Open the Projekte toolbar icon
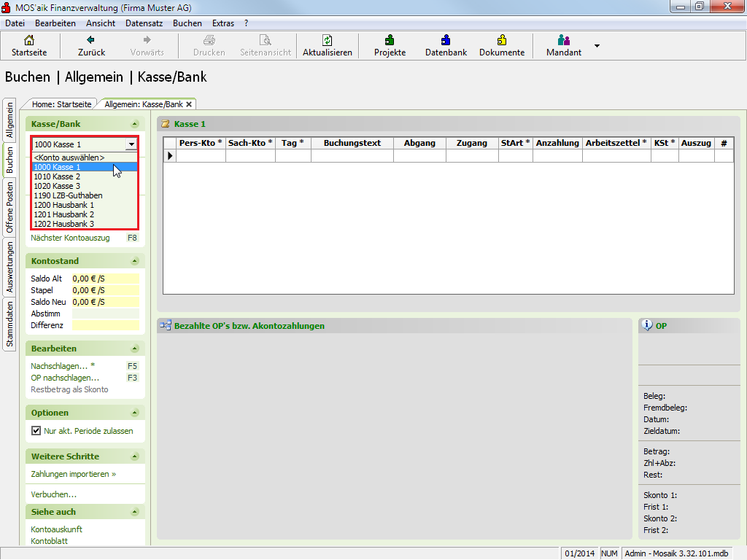Screen dimensions: 747x560 [390, 41]
